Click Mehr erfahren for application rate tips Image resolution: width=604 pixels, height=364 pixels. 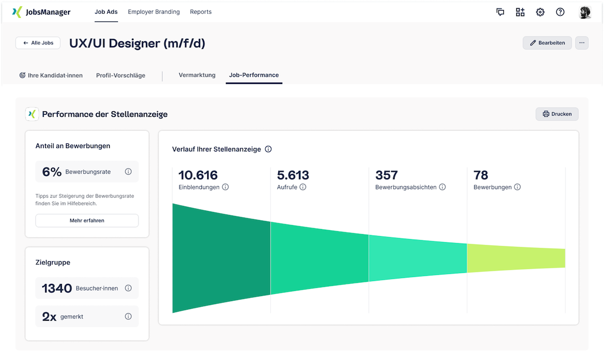(87, 221)
